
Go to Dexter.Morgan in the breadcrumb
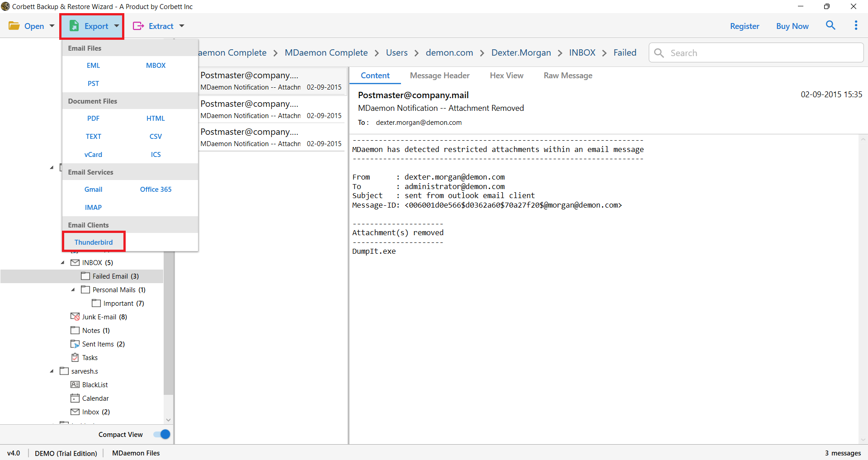pos(521,52)
